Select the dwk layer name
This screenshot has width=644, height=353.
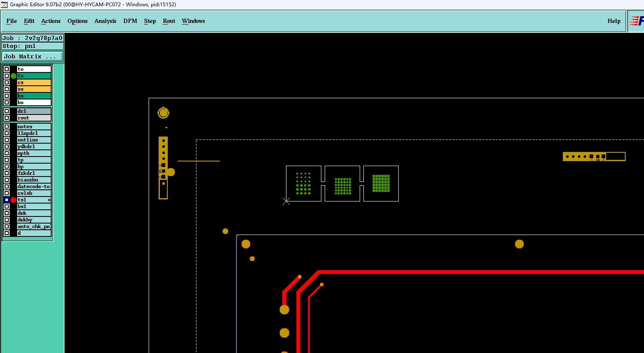tap(34, 213)
